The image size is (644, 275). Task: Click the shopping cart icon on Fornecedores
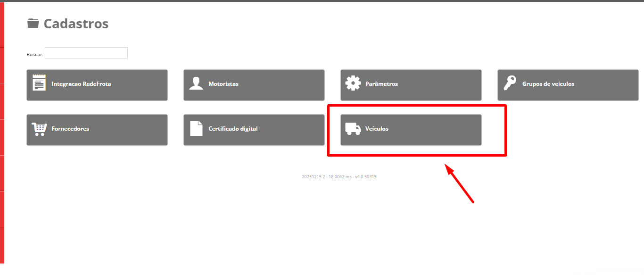pos(39,129)
